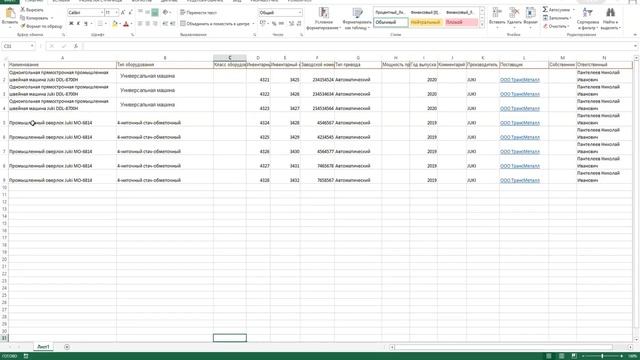This screenshot has height=360, width=640.
Task: Open ООО ТрансМеталл link in row 2
Action: point(520,80)
